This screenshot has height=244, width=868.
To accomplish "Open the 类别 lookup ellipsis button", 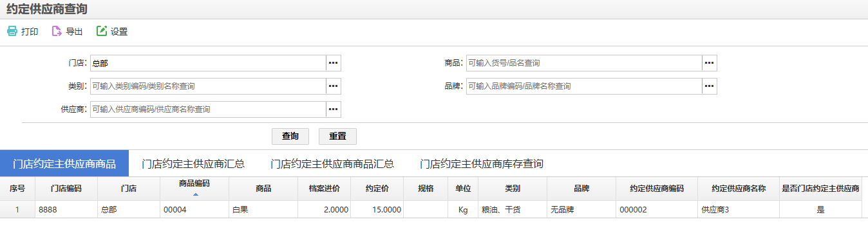I will (x=333, y=86).
